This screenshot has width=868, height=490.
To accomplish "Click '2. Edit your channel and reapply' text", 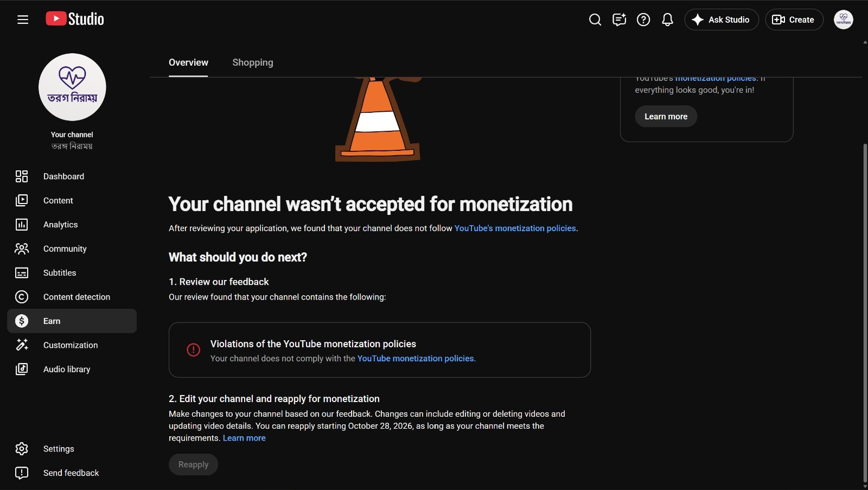I will (274, 399).
